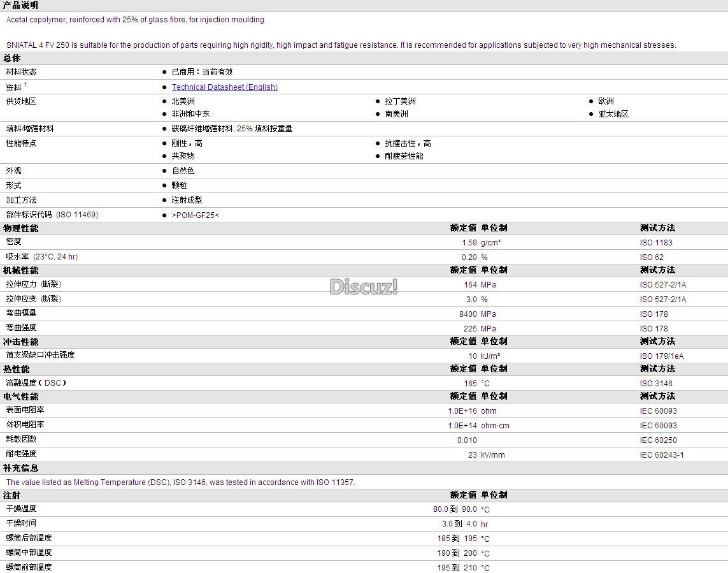
Task: Select the 干燥温度 row label
Action: click(22, 509)
